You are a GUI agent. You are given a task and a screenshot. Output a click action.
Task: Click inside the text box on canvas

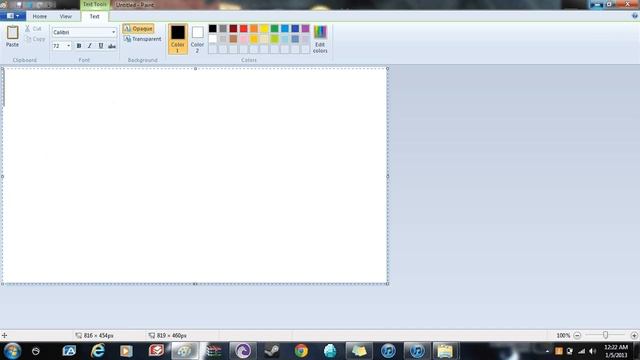195,176
